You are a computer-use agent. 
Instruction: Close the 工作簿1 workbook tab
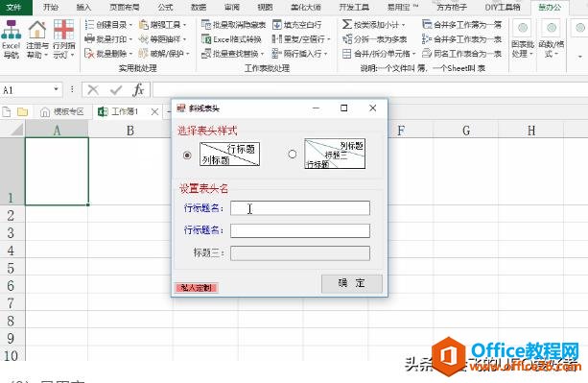click(x=154, y=111)
